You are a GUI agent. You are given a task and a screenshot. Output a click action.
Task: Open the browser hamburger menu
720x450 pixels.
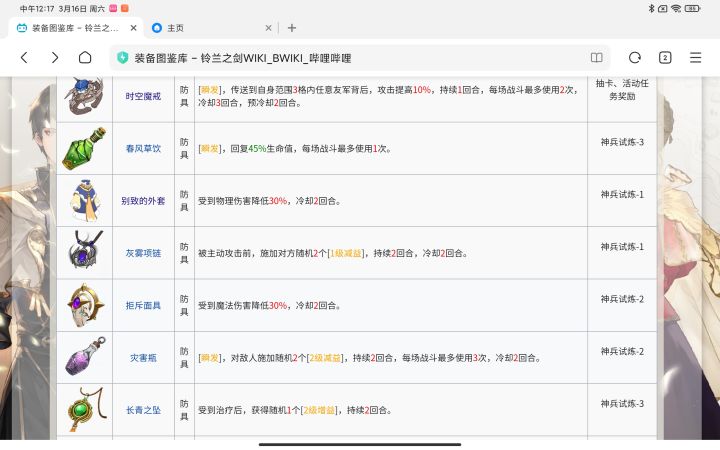[x=696, y=58]
